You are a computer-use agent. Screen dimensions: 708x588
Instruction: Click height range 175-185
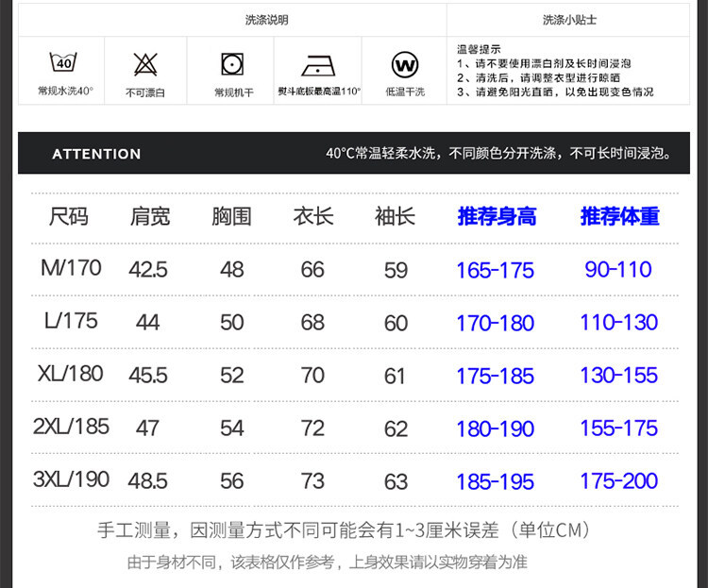[496, 377]
